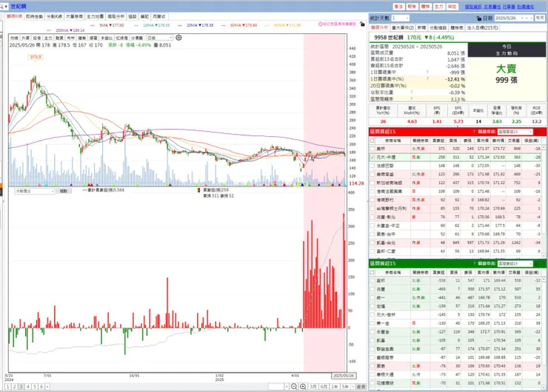Tick the 新加坡商瑞銀 row checkbox
548x392 pixels.
(372, 183)
